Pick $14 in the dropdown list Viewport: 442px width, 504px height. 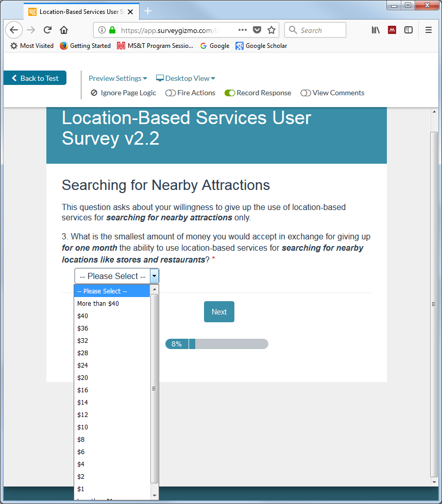tap(112, 403)
